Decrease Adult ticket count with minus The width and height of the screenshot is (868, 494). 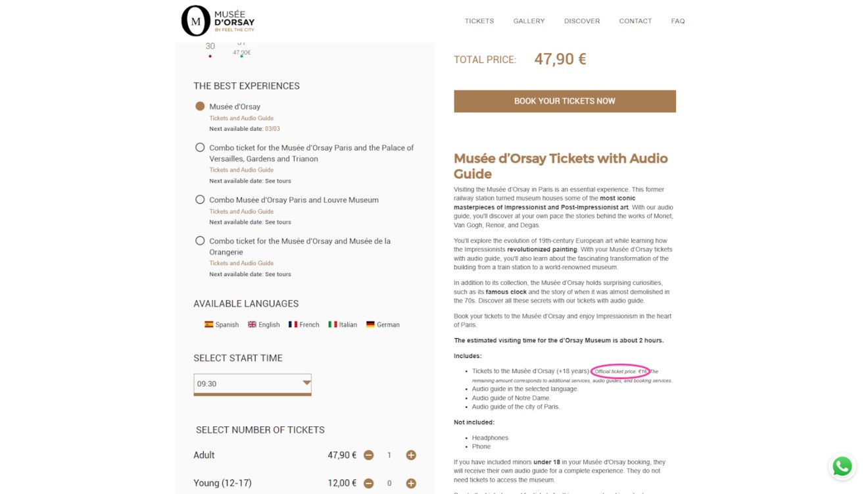(369, 455)
